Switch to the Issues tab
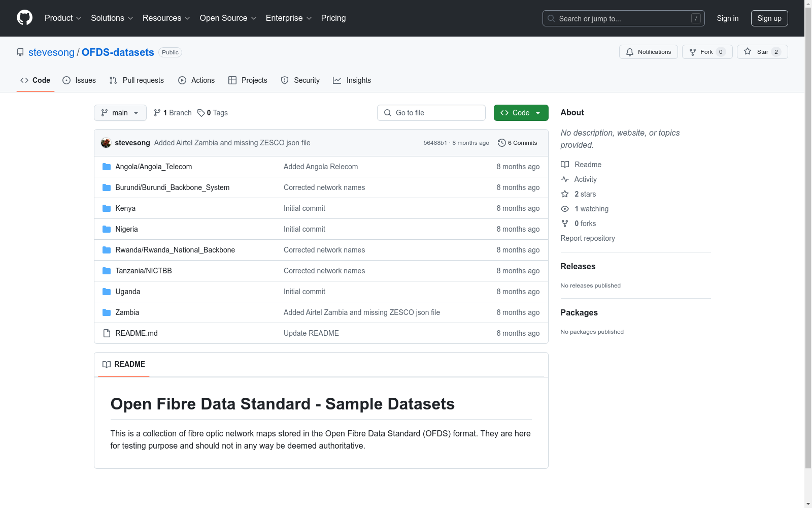The height and width of the screenshot is (508, 812). [79, 80]
